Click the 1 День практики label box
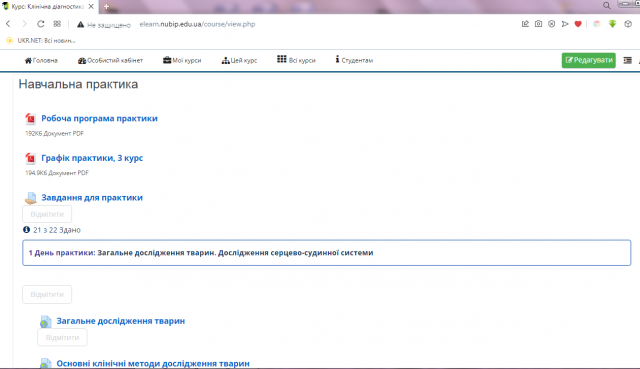The image size is (640, 369). tap(327, 253)
